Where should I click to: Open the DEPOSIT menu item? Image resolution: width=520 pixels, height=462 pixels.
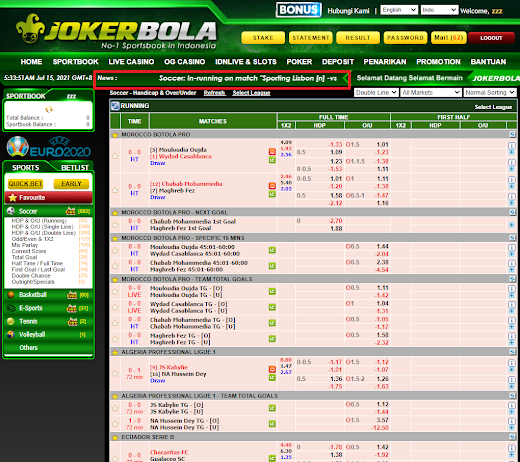pos(338,62)
